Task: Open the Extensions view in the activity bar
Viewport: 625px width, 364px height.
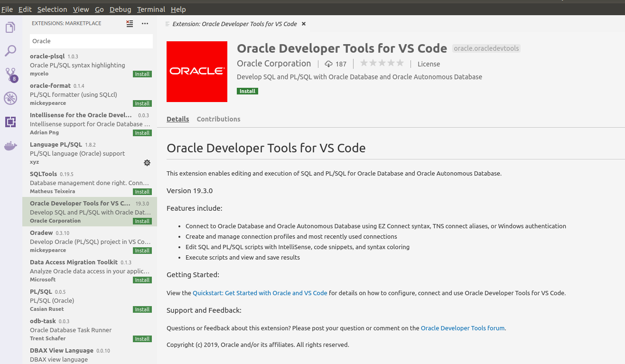Action: click(x=10, y=122)
